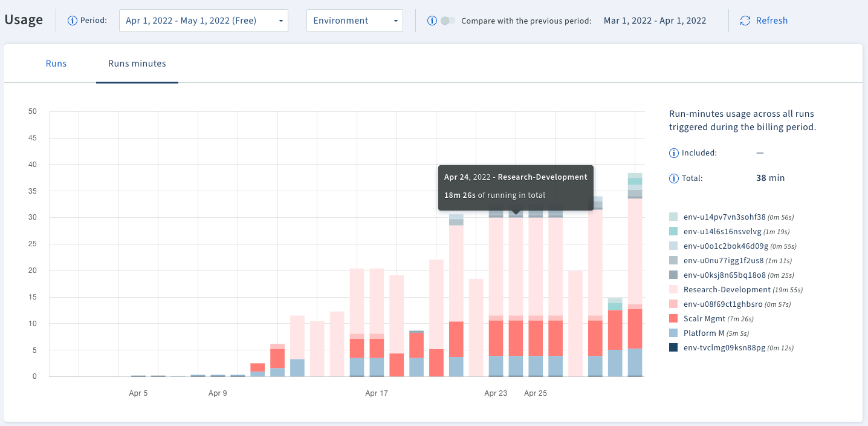Open the Period dropdown

(203, 20)
